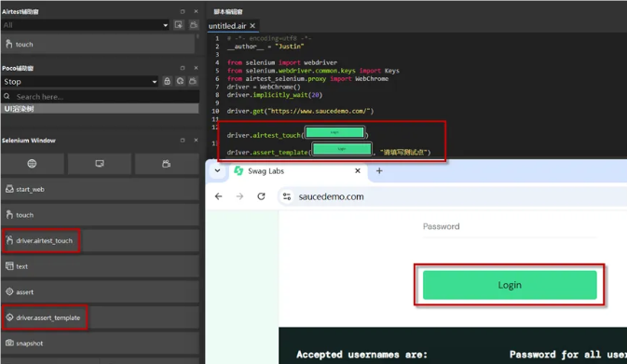Open site information icon in address bar
Screen dimensions: 627x364
pos(287,196)
